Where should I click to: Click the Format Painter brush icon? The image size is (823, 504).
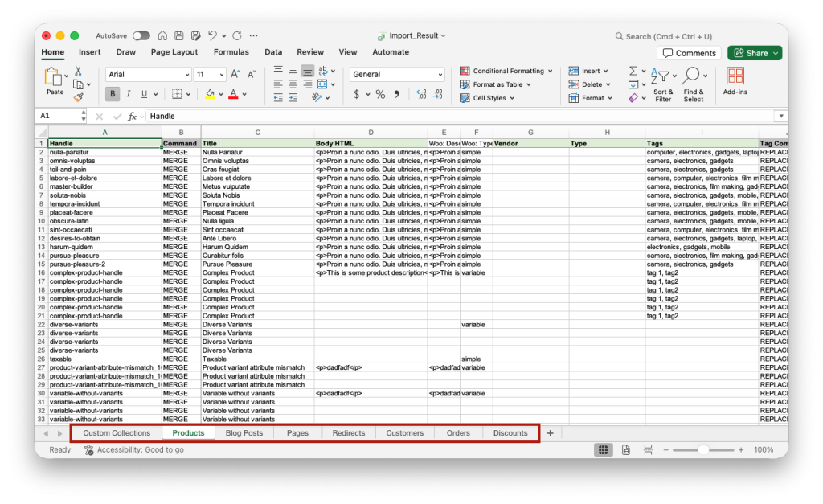point(78,97)
